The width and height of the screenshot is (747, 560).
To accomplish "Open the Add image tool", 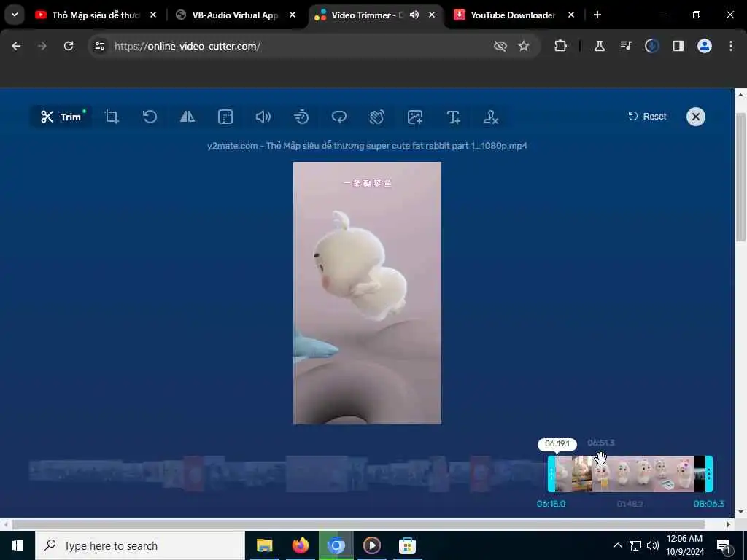I will coord(415,117).
